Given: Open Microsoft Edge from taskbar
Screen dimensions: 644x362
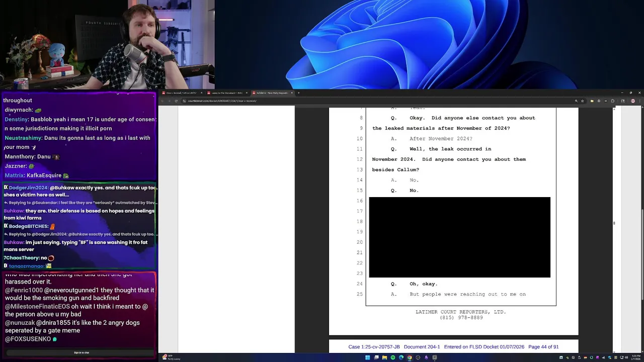Looking at the screenshot, I should (401, 357).
